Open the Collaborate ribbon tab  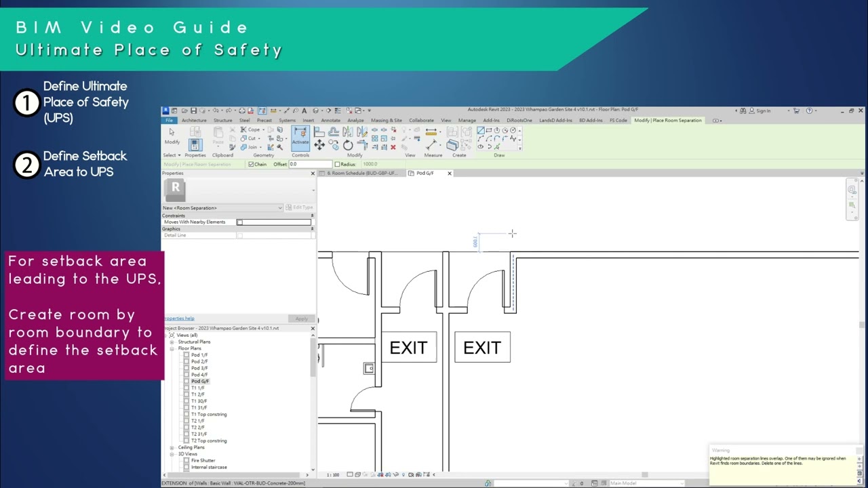click(x=421, y=121)
